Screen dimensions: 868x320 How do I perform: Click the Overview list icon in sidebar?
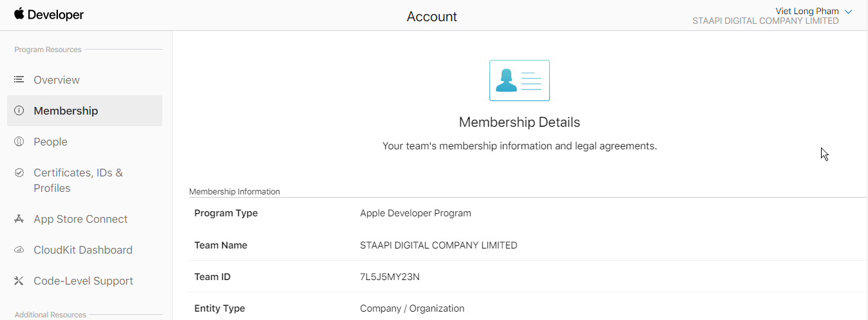(19, 80)
